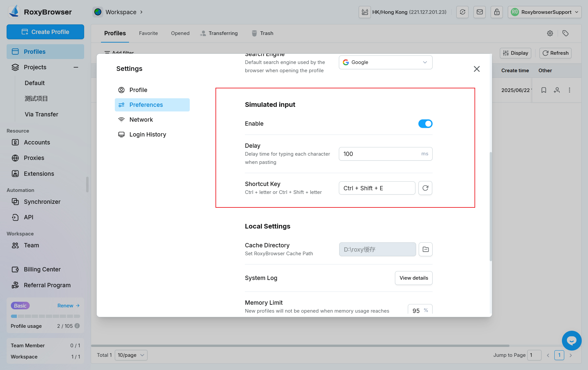This screenshot has width=588, height=370.
Task: Bookmark the profile row
Action: pos(543,90)
